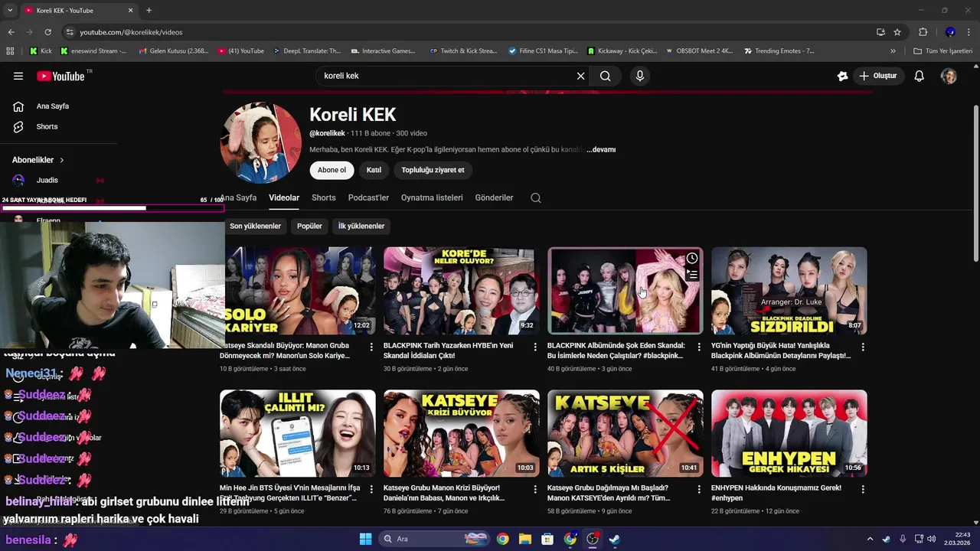Show hidden system tray icons
The height and width of the screenshot is (551, 980).
(x=870, y=539)
